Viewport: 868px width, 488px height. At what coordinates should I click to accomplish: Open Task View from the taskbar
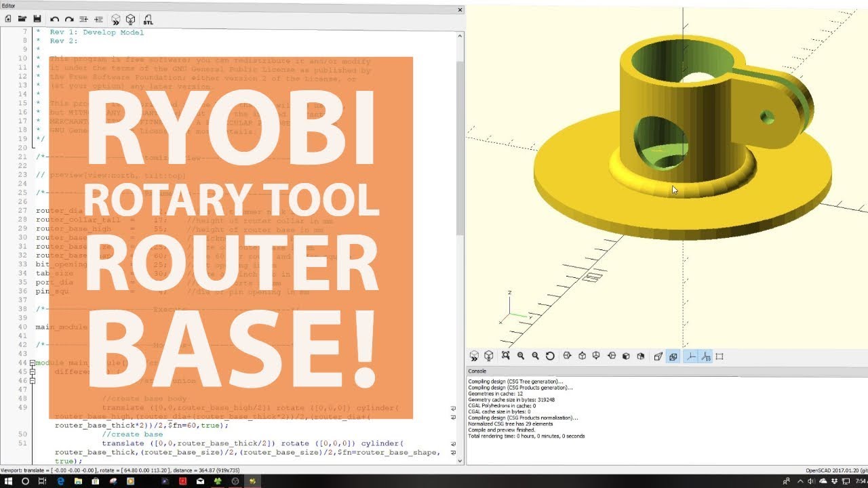(42, 481)
